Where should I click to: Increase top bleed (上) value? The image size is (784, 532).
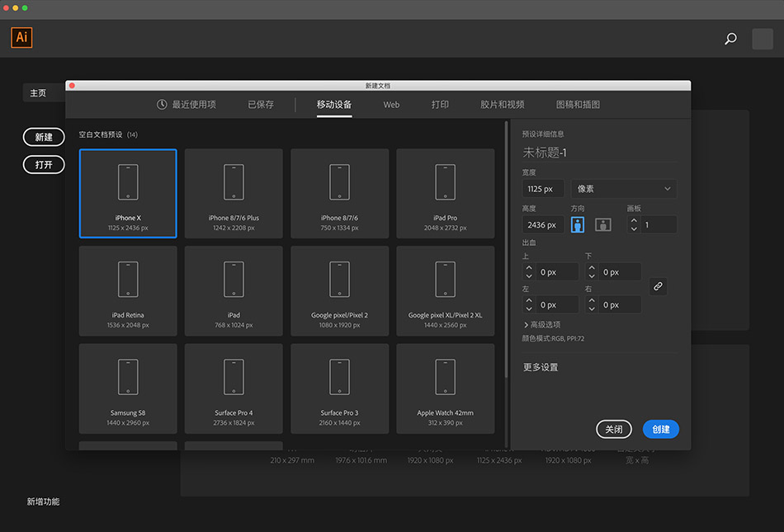(529, 268)
